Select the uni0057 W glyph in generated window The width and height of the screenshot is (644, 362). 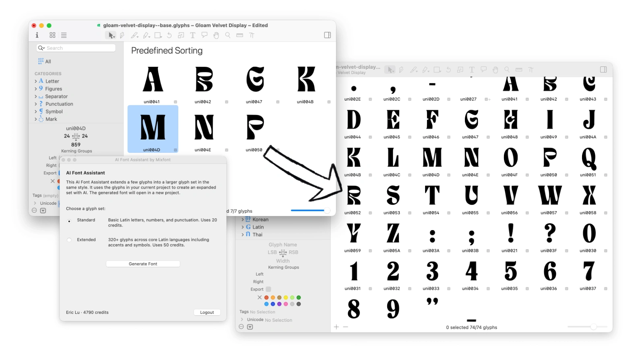point(550,199)
